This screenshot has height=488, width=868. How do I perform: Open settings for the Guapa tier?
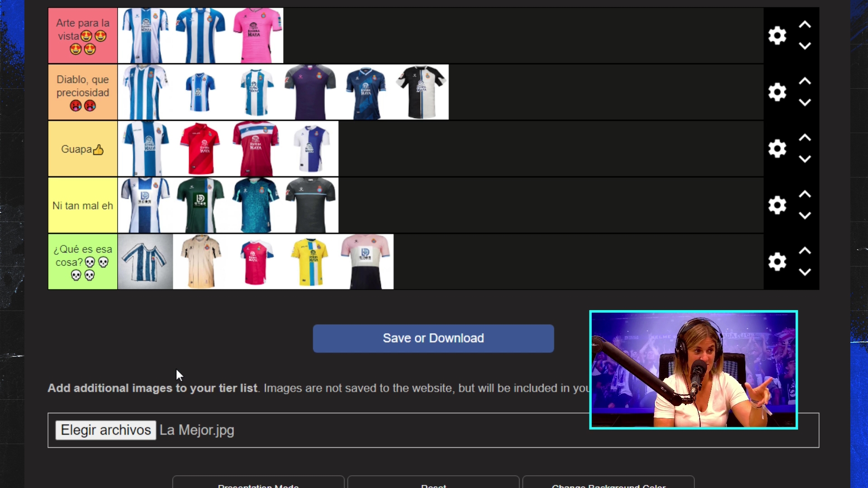tap(777, 148)
